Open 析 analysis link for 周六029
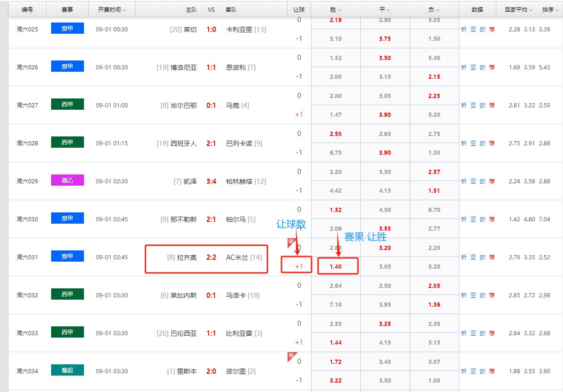The width and height of the screenshot is (563, 392). point(464,181)
